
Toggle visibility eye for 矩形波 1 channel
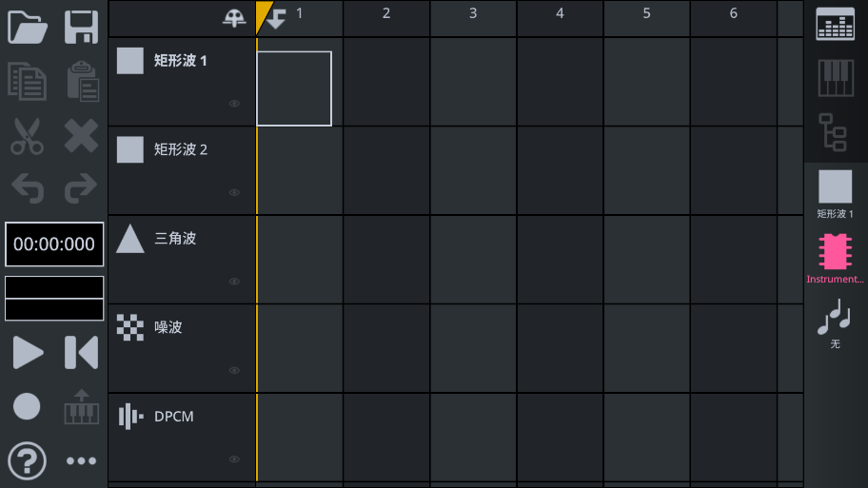(x=234, y=104)
